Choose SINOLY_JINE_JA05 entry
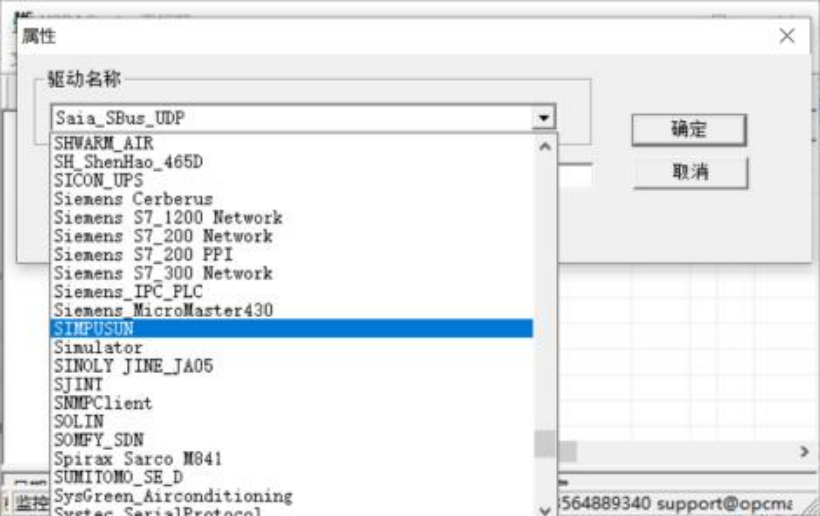 pos(292,366)
